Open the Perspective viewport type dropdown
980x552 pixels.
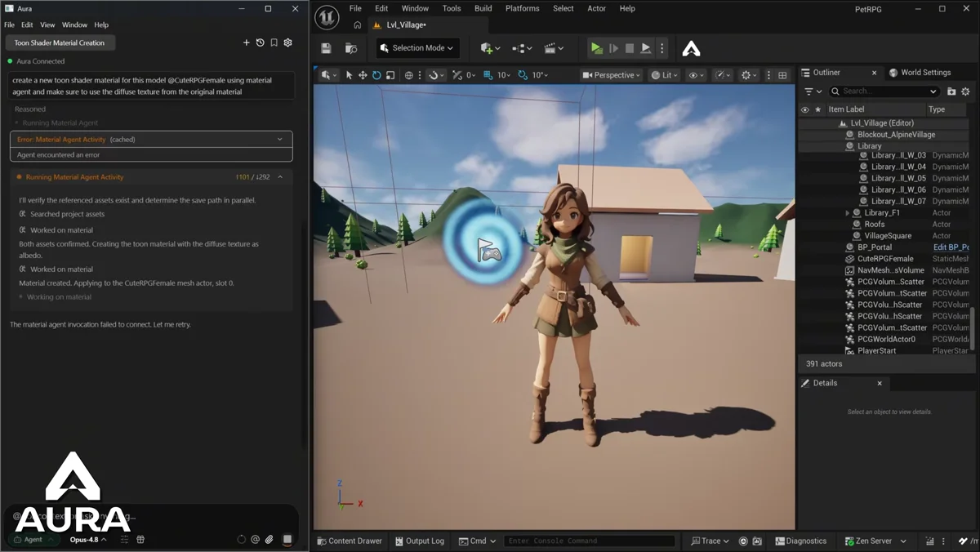(612, 75)
